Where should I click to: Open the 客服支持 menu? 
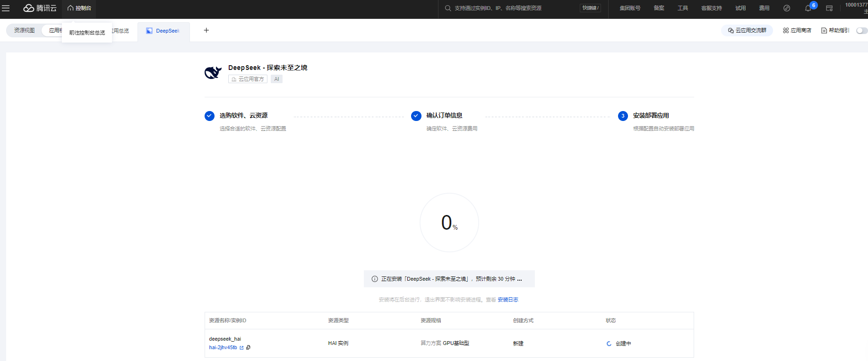pyautogui.click(x=712, y=8)
